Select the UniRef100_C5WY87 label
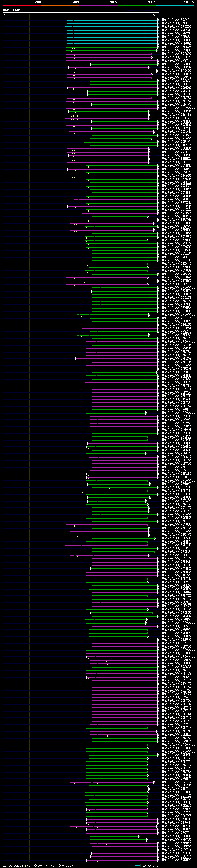The image size is (197, 868). (x=177, y=98)
